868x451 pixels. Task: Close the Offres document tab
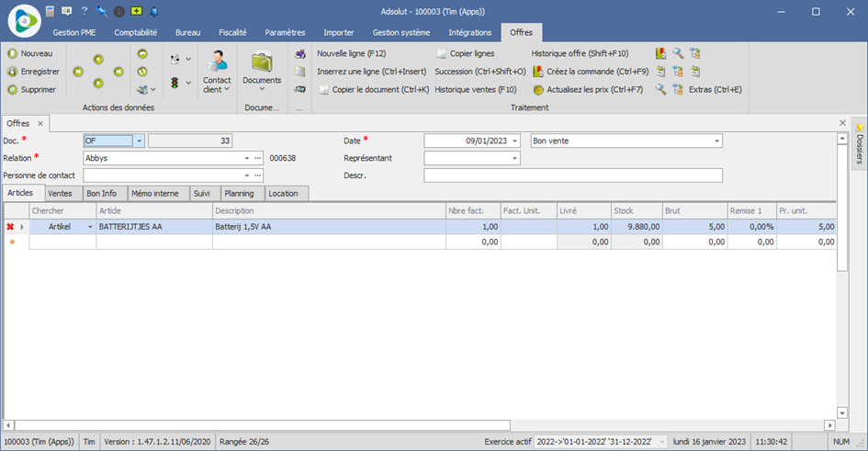39,123
